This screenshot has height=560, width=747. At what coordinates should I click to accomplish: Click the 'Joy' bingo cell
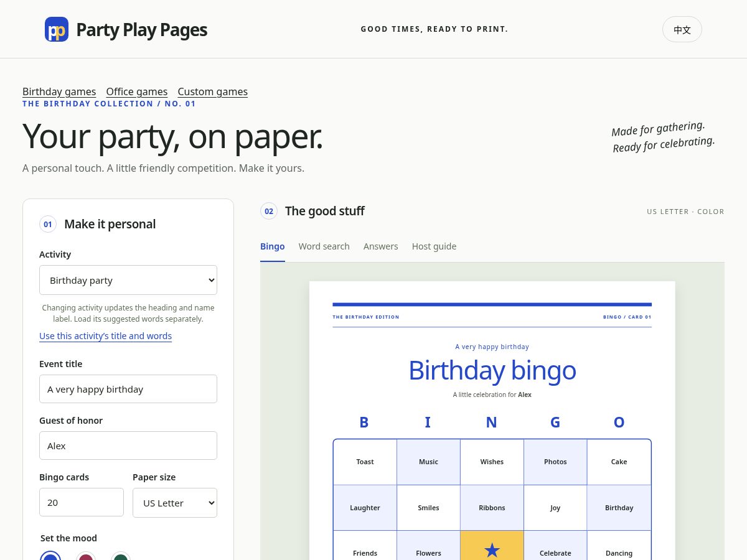pos(555,508)
